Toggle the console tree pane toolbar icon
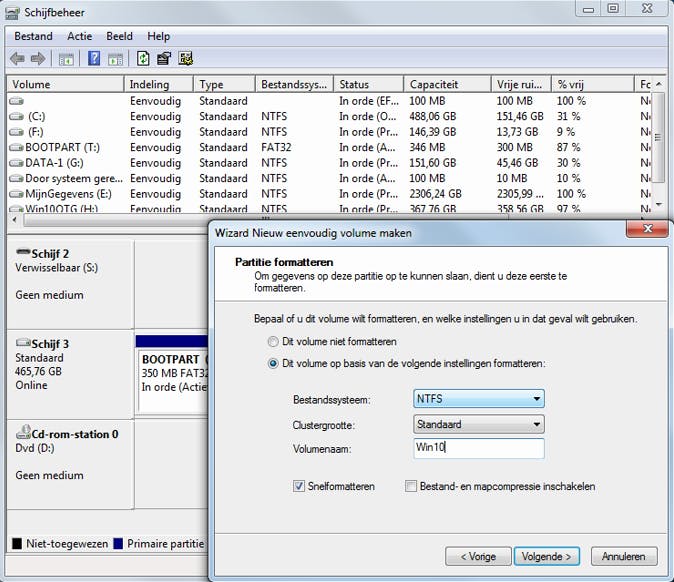Viewport: 674px width, 582px height. [66, 59]
